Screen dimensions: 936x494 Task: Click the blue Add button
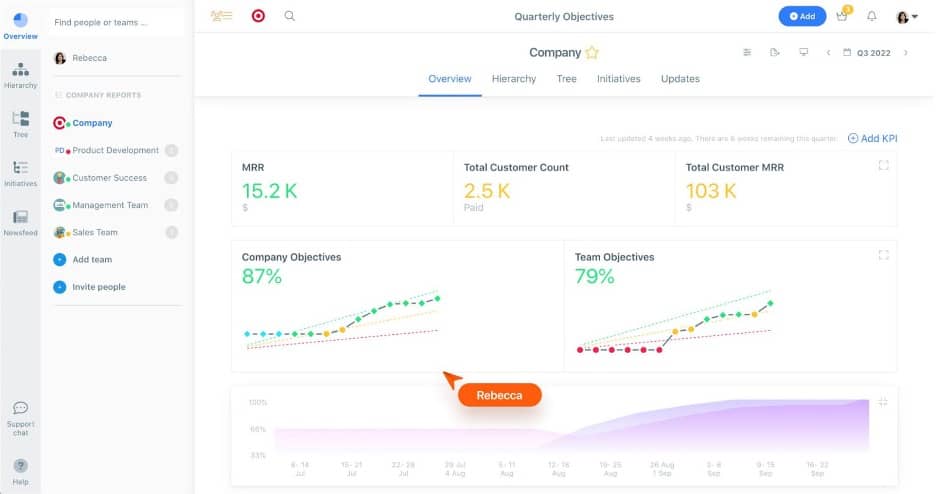pos(803,17)
